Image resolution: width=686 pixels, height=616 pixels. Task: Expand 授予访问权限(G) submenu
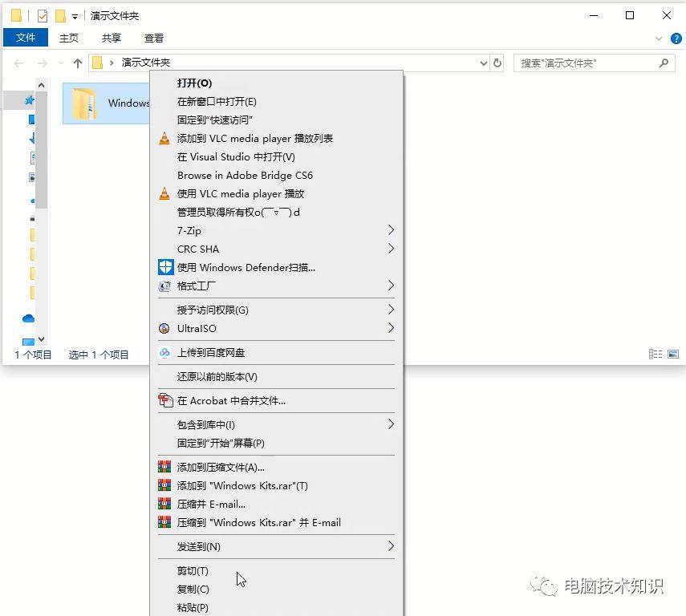tap(391, 310)
